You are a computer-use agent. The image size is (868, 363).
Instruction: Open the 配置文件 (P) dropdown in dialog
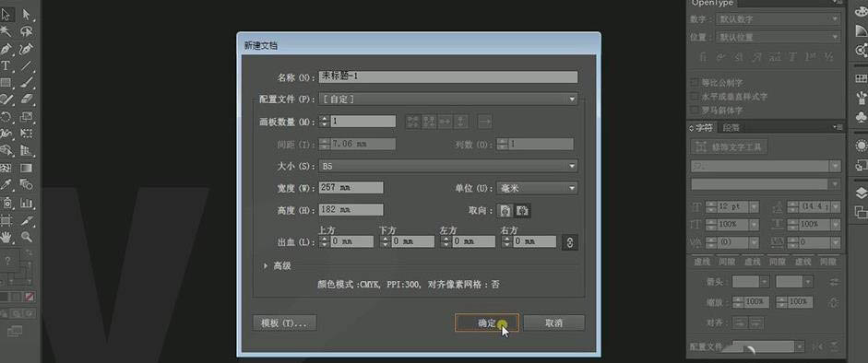click(448, 99)
